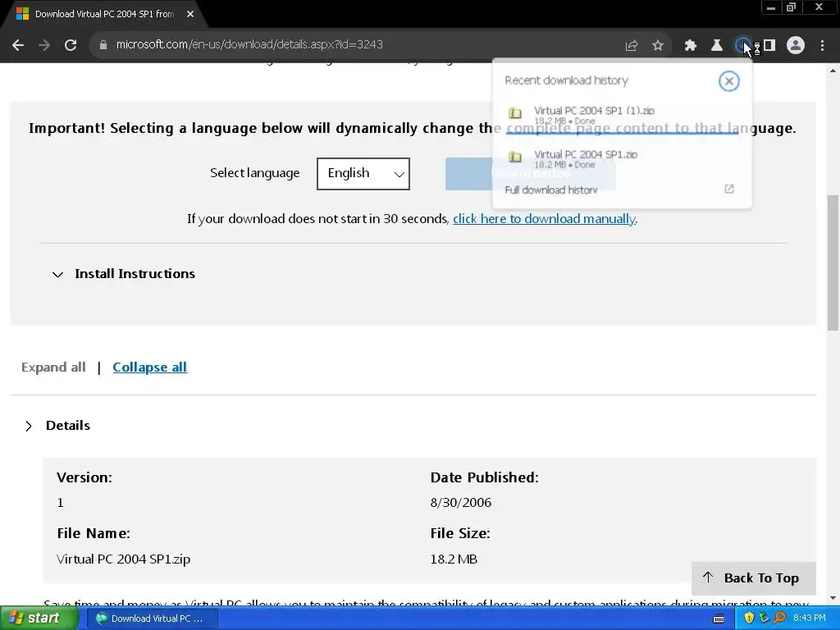Click Collapse all link
840x630 pixels.
[x=150, y=367]
